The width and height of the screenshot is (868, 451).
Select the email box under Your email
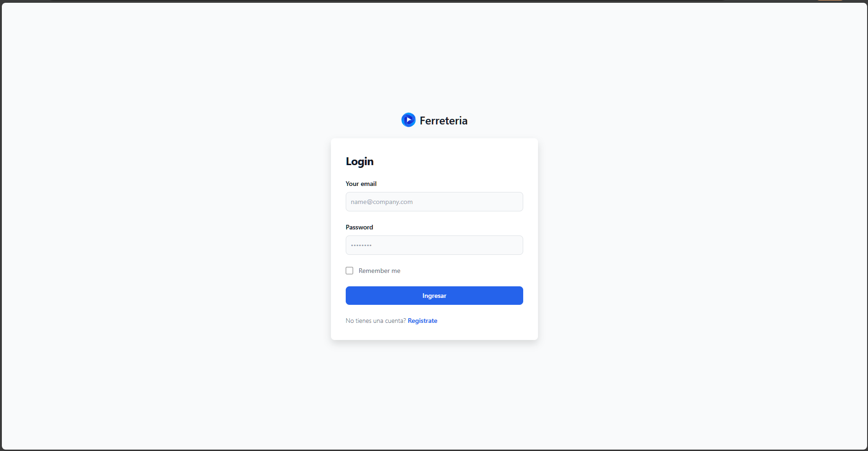coord(434,202)
